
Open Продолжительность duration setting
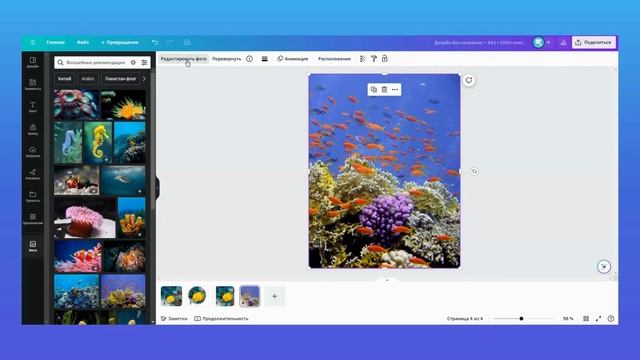tap(221, 318)
